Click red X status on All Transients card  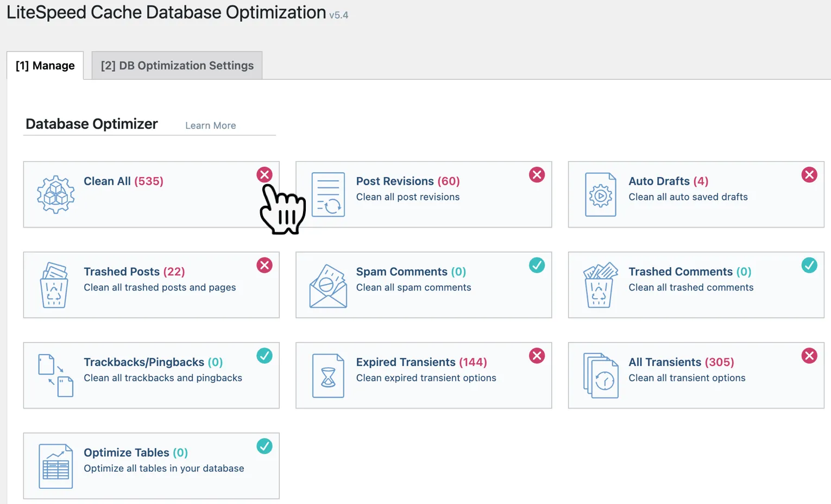coord(809,356)
